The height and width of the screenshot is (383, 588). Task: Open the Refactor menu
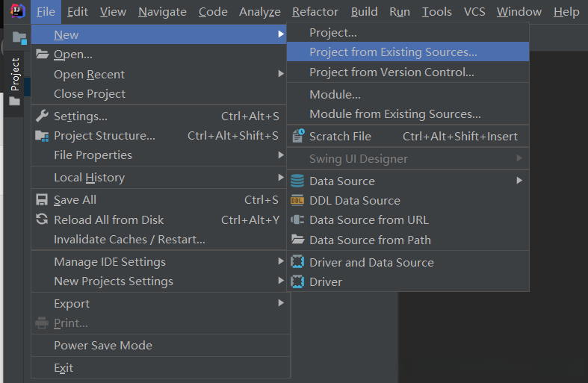point(315,12)
